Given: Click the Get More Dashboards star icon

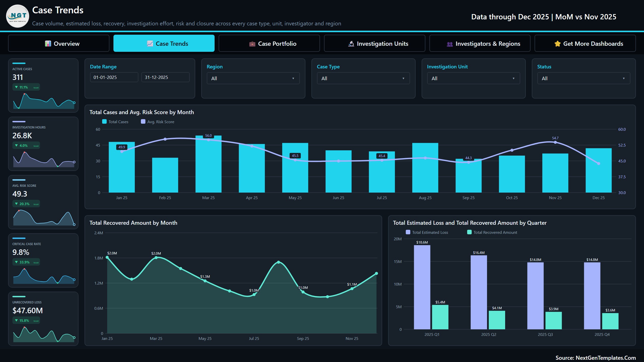Looking at the screenshot, I should coord(557,43).
